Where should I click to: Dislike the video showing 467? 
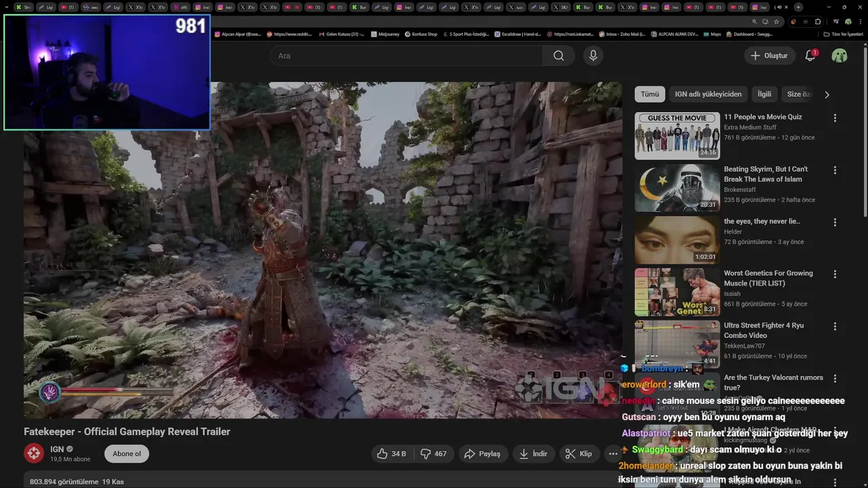(x=433, y=453)
